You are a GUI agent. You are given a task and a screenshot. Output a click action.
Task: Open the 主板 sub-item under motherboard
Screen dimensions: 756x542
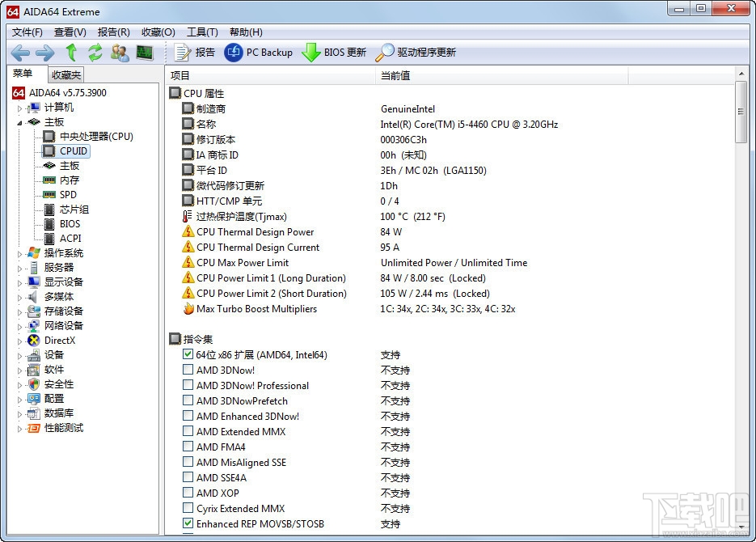(x=61, y=165)
